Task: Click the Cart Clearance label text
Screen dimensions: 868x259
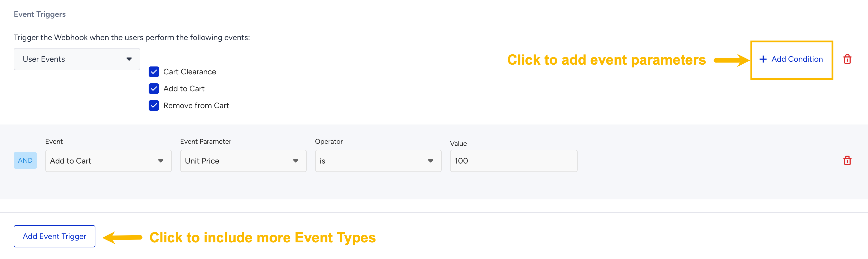Action: pos(189,72)
